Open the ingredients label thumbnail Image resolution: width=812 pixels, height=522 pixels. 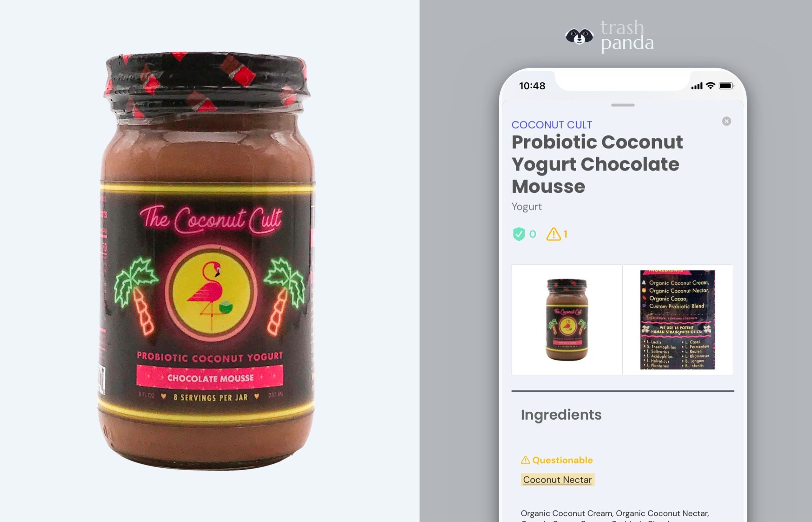(677, 320)
